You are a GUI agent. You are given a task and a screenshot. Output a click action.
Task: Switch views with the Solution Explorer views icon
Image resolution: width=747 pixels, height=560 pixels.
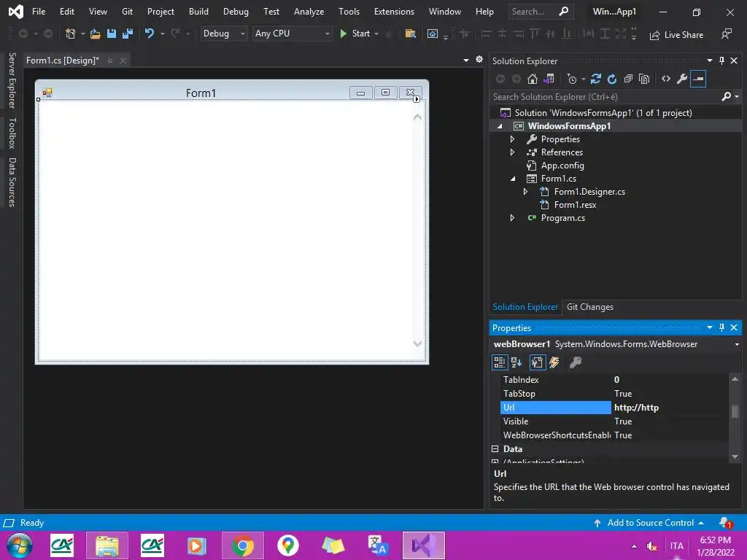549,79
